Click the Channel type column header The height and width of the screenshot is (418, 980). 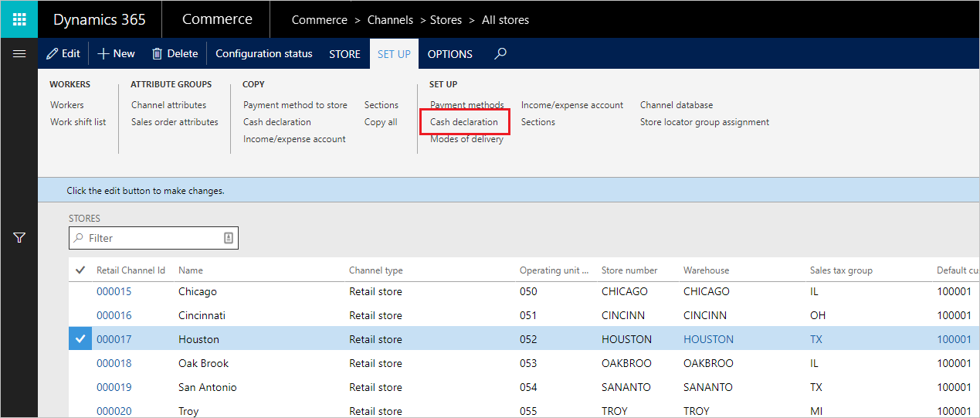click(x=376, y=270)
